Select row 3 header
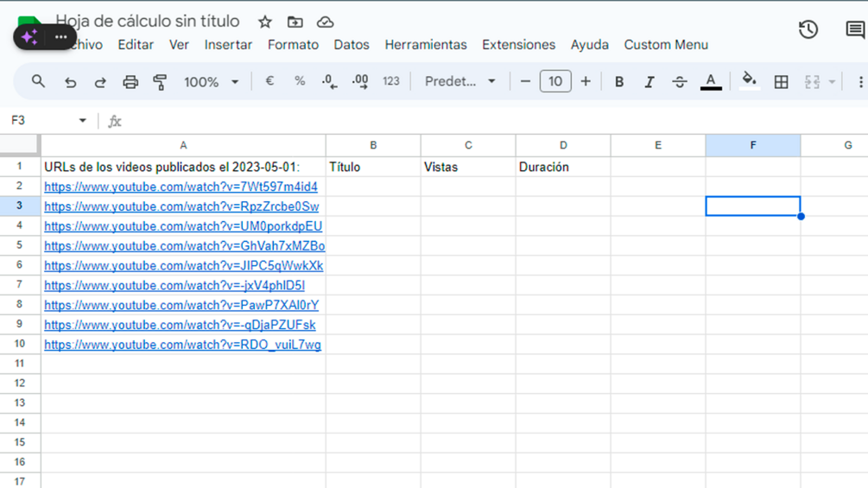 point(19,206)
